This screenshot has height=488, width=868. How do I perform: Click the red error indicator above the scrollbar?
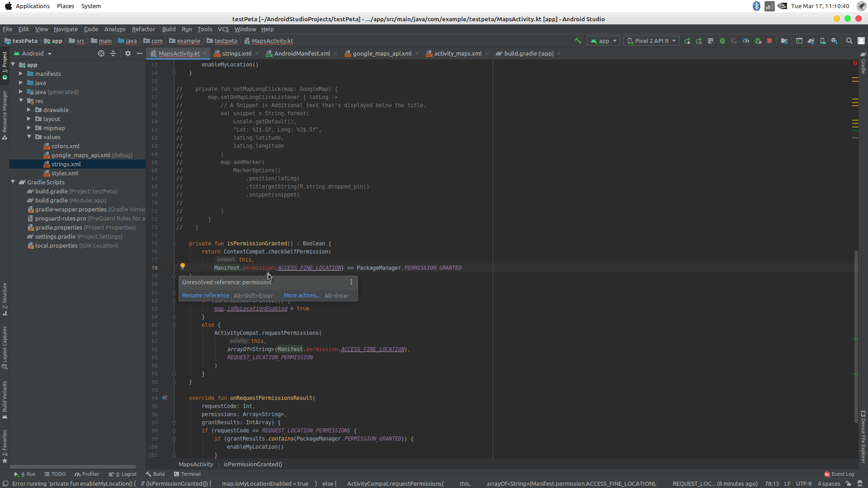(855, 63)
